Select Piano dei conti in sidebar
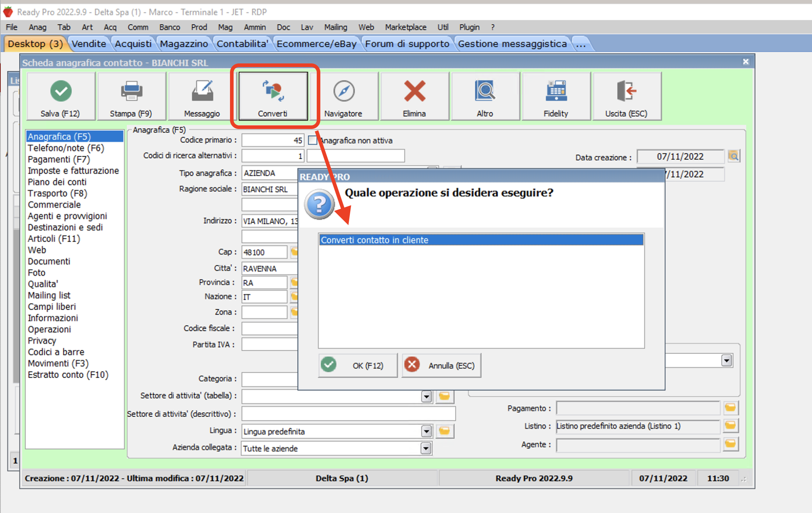 pyautogui.click(x=57, y=182)
